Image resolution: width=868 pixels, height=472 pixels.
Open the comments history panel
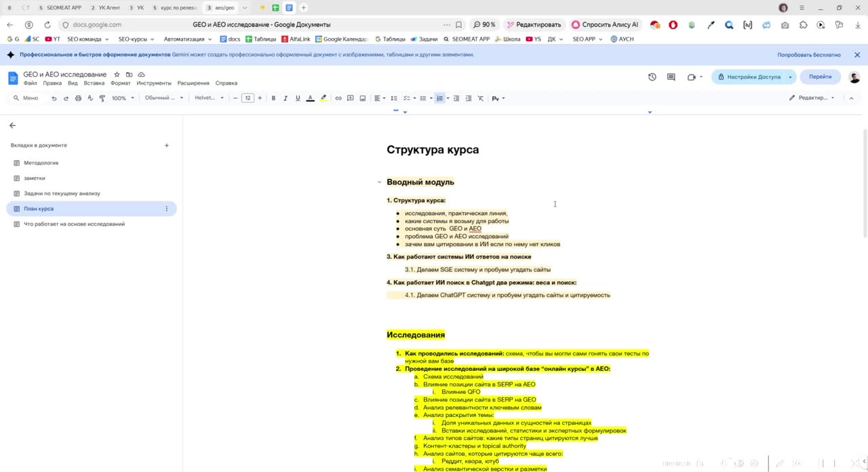coord(671,77)
